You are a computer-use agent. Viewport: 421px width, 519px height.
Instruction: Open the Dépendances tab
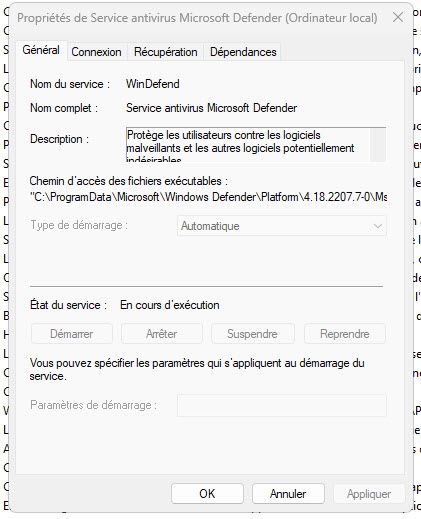(243, 52)
